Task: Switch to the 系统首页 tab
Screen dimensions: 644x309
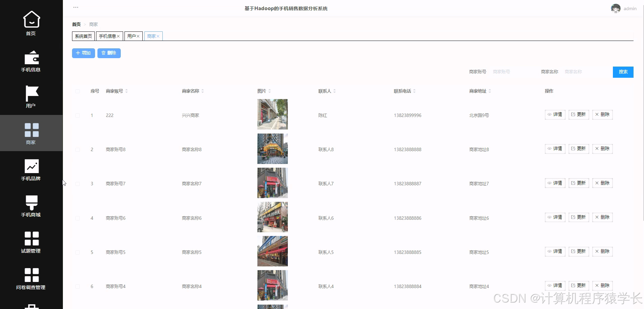Action: coord(83,36)
